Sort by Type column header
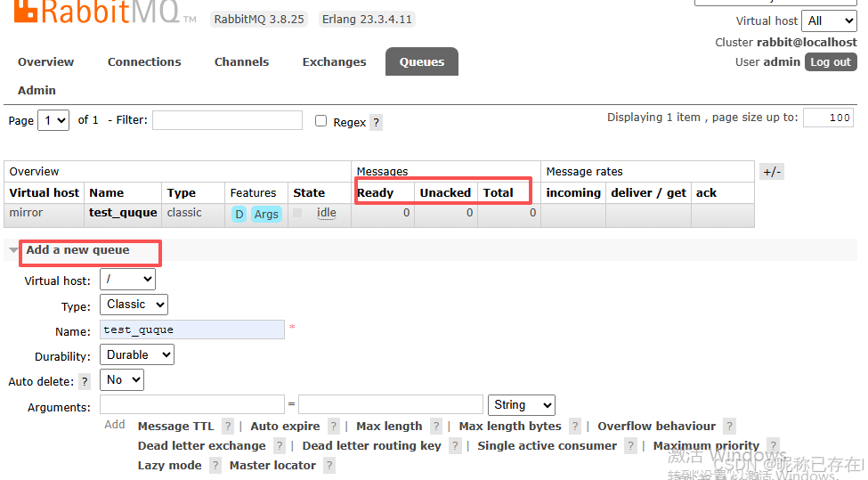868x480 pixels. pyautogui.click(x=181, y=192)
